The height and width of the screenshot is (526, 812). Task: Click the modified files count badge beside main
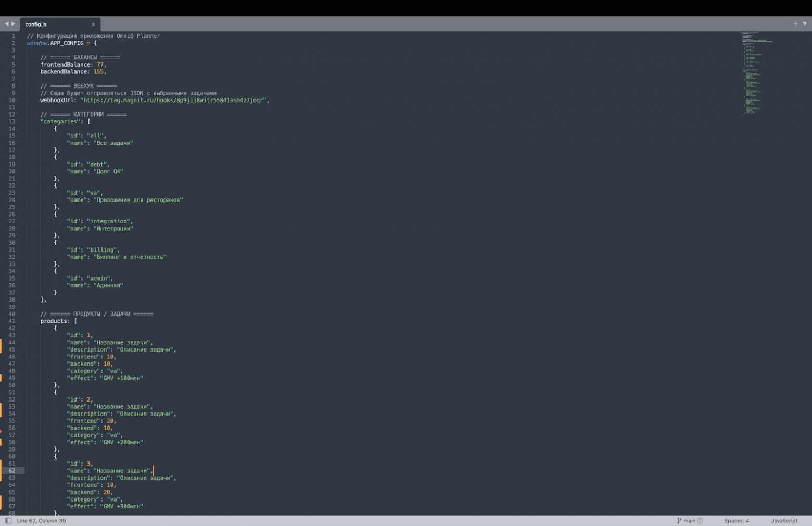pos(700,521)
